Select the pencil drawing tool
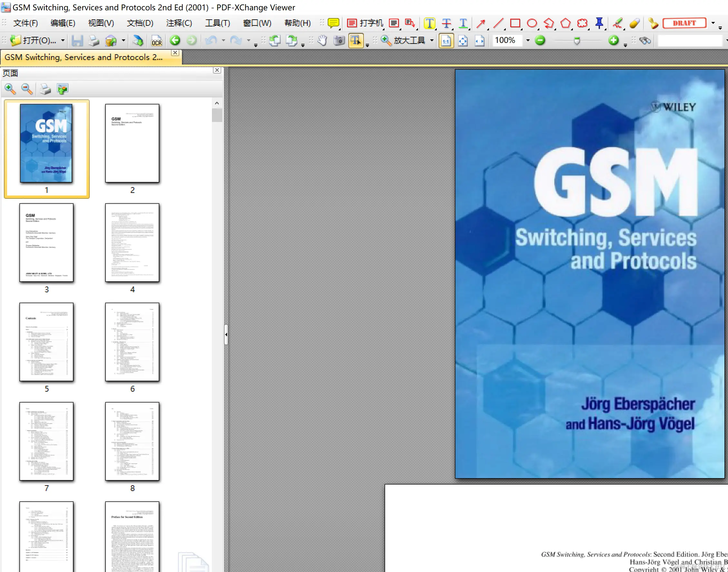The width and height of the screenshot is (728, 572). [x=617, y=23]
